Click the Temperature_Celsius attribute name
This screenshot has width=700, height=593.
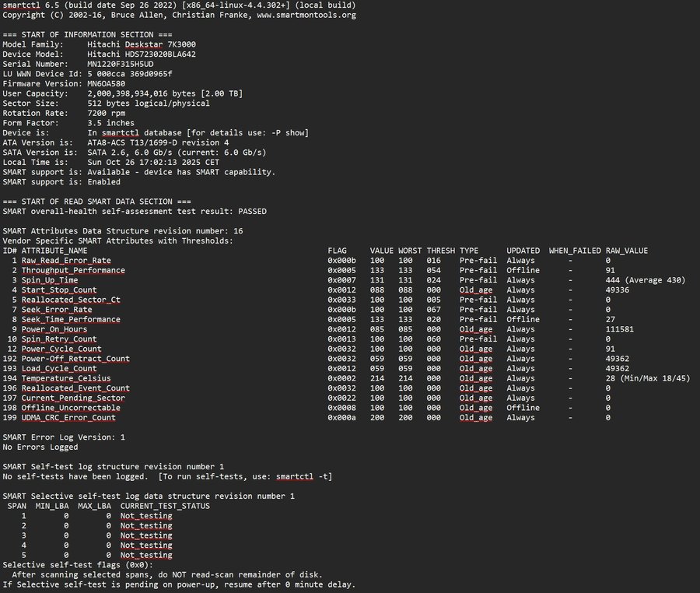coord(68,378)
